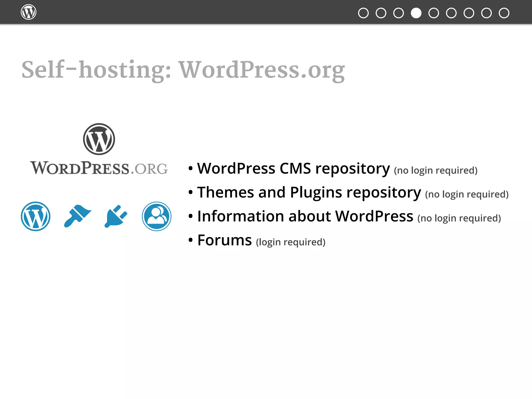Click '(no login required)' after Plugins repository
The height and width of the screenshot is (399, 532).
[x=467, y=194]
